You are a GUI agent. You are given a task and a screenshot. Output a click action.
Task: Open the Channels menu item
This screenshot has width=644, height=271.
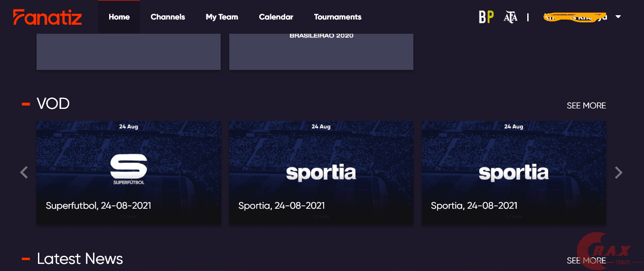pos(168,17)
